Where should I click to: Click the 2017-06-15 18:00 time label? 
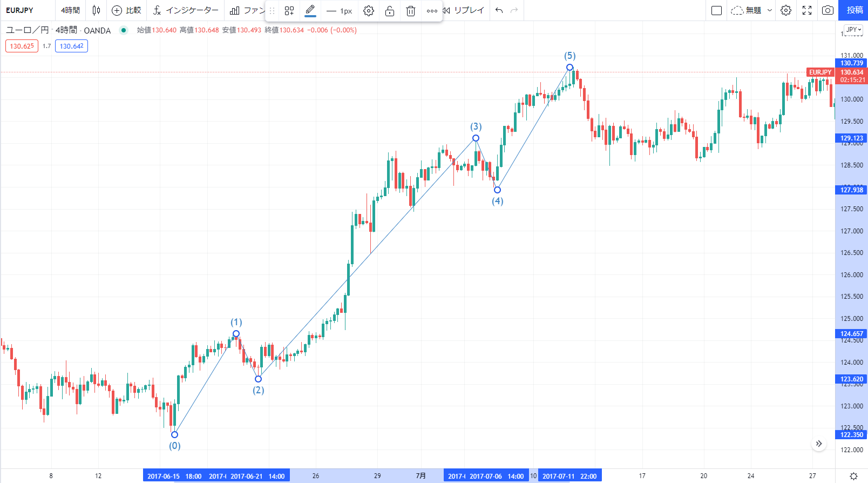(x=174, y=476)
